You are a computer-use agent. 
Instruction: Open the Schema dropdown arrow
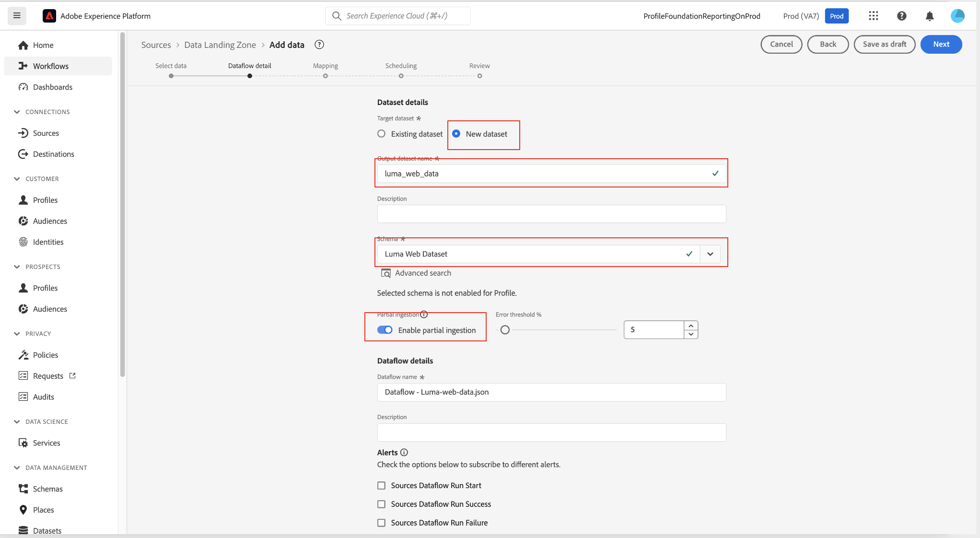point(710,254)
